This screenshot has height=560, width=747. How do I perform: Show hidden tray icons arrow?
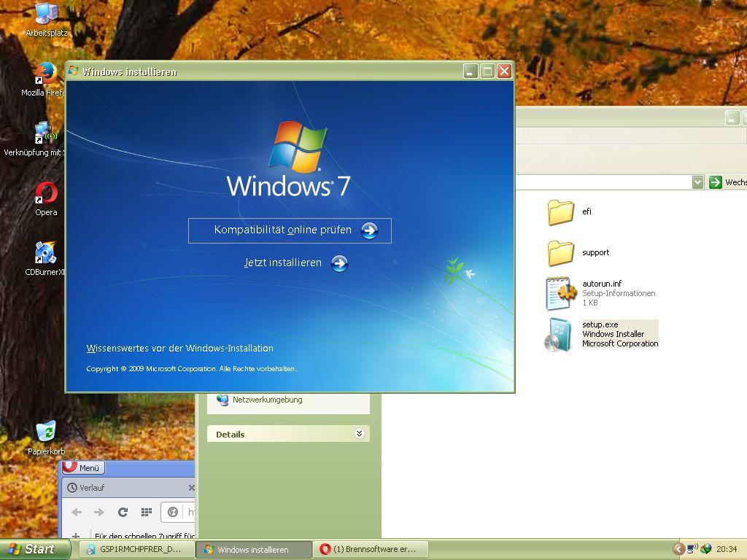click(678, 549)
